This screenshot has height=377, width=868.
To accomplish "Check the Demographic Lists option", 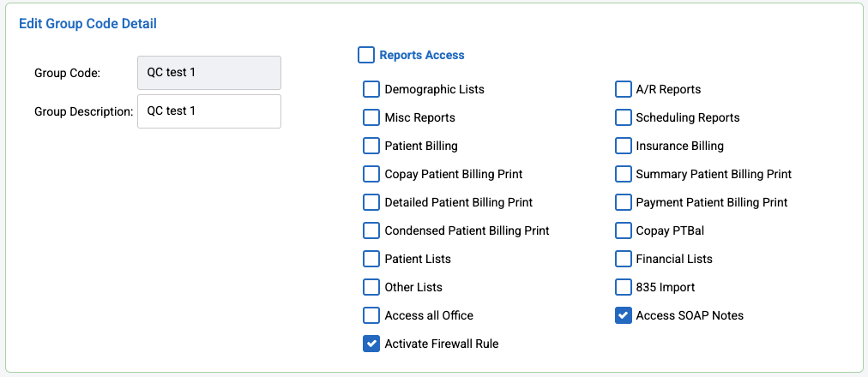I will 371,89.
